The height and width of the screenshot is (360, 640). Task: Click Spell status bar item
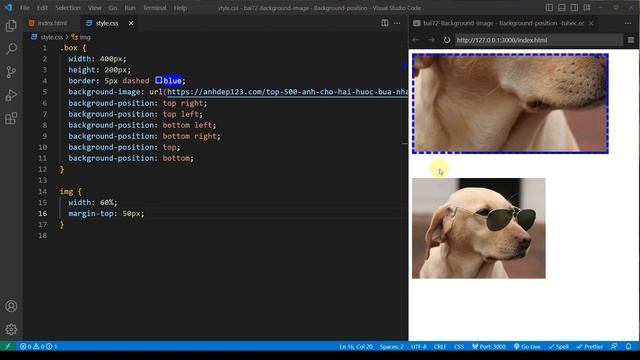coord(558,347)
